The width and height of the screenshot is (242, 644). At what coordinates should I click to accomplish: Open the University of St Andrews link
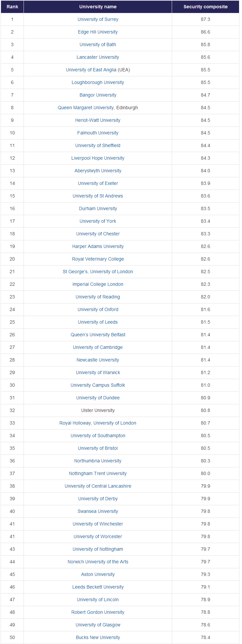[x=98, y=196]
